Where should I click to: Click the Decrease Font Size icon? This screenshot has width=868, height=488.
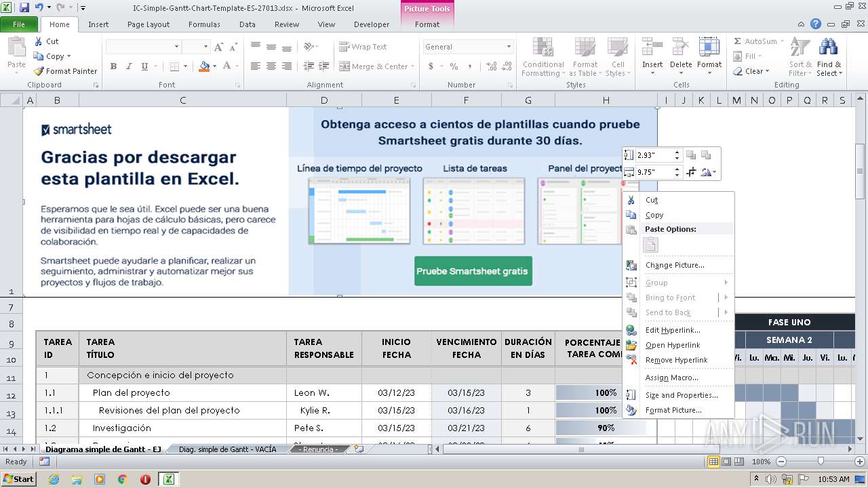233,47
